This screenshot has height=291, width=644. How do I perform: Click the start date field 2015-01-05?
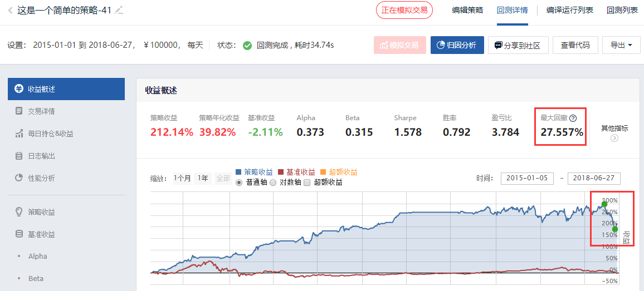(x=528, y=179)
